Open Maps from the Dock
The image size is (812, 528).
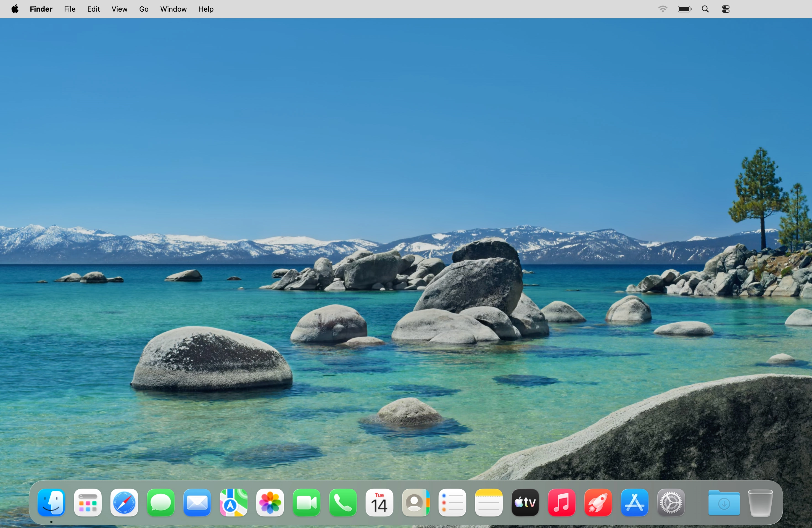click(x=233, y=503)
